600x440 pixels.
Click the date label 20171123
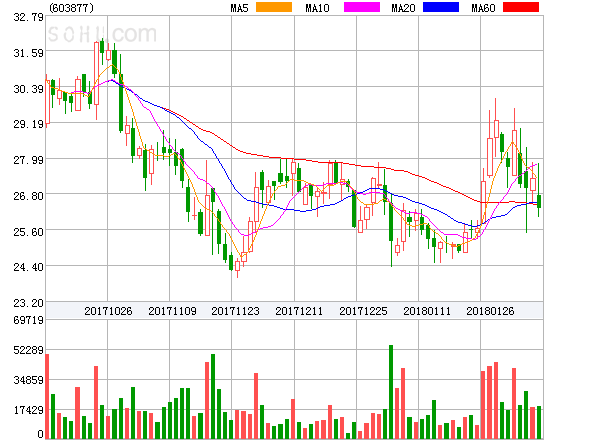pyautogui.click(x=235, y=311)
